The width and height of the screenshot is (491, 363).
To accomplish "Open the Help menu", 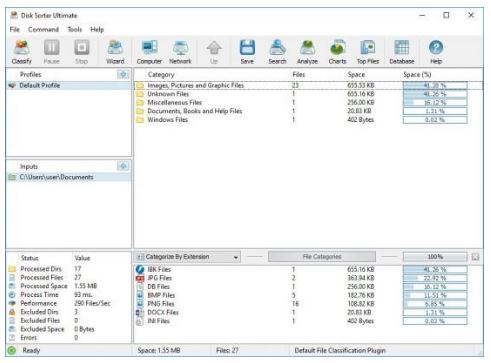I will (x=97, y=29).
